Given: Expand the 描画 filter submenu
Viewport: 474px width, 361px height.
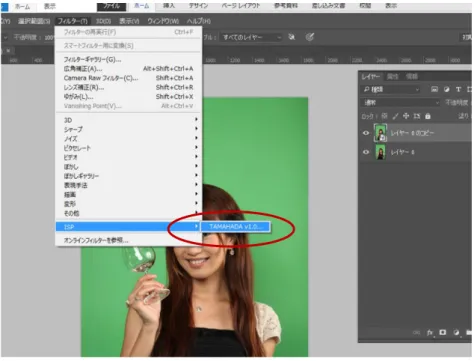Looking at the screenshot, I should coord(128,195).
